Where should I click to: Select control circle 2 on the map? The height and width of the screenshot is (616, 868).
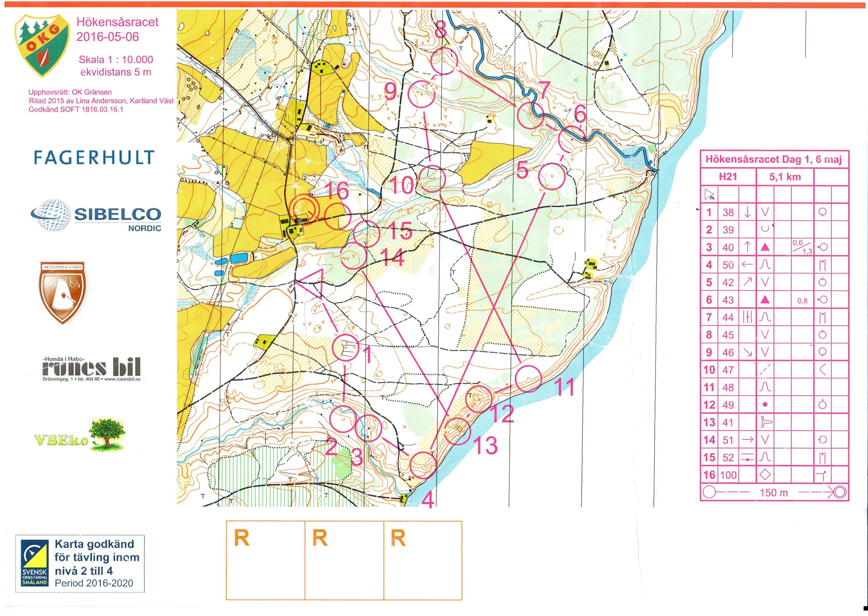point(343,419)
